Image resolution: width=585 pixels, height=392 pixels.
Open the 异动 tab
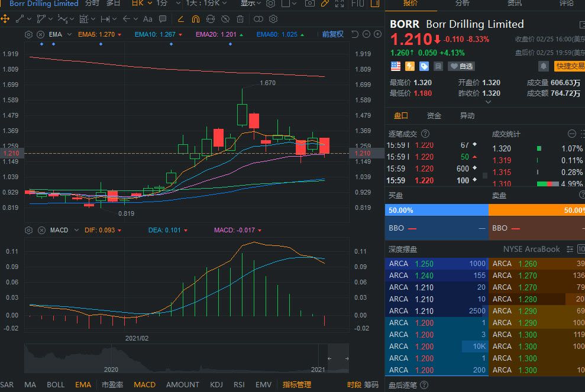tap(467, 116)
